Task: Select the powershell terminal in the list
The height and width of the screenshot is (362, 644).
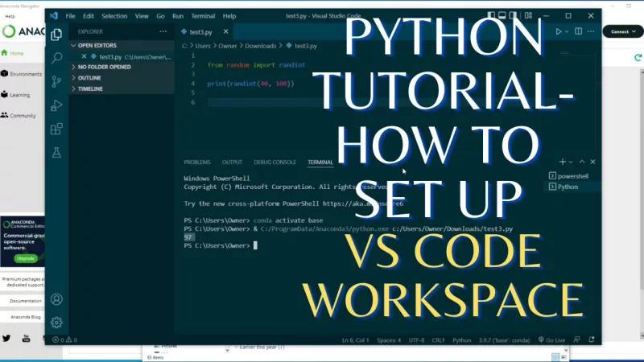Action: (x=572, y=175)
